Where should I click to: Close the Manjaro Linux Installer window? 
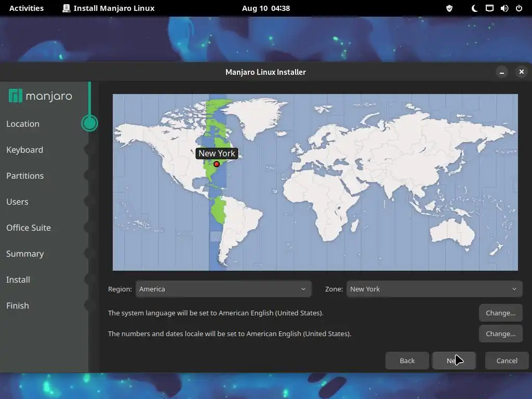[x=522, y=72]
